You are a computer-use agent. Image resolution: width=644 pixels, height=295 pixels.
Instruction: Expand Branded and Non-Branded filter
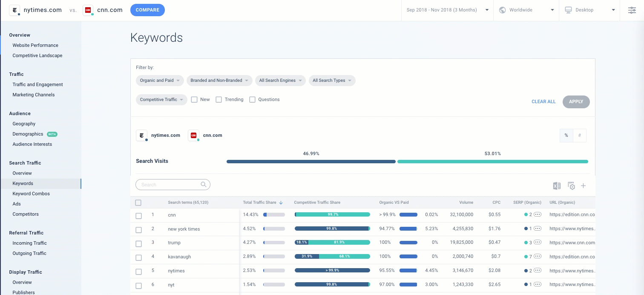pos(220,80)
